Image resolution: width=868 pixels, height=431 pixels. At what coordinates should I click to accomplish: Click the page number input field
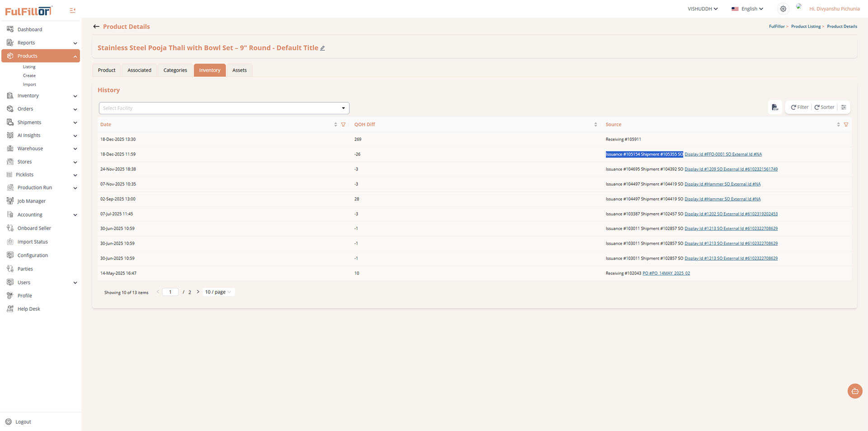click(x=170, y=292)
